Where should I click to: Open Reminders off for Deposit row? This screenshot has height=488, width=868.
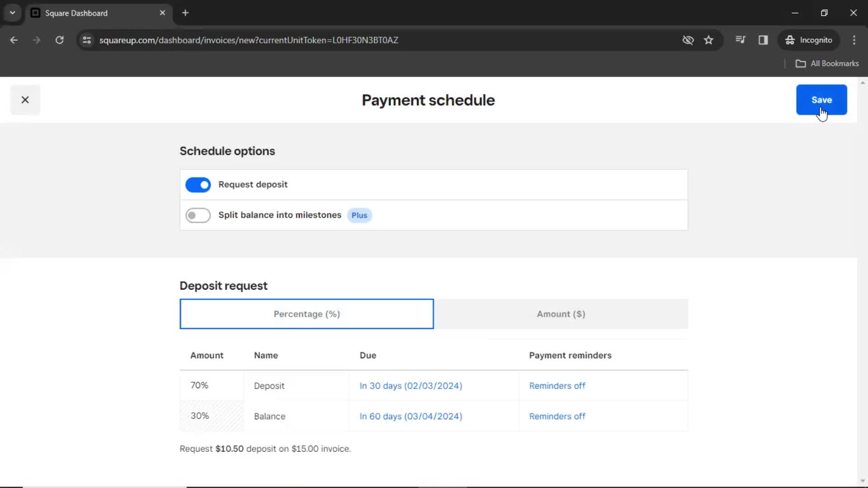click(557, 386)
